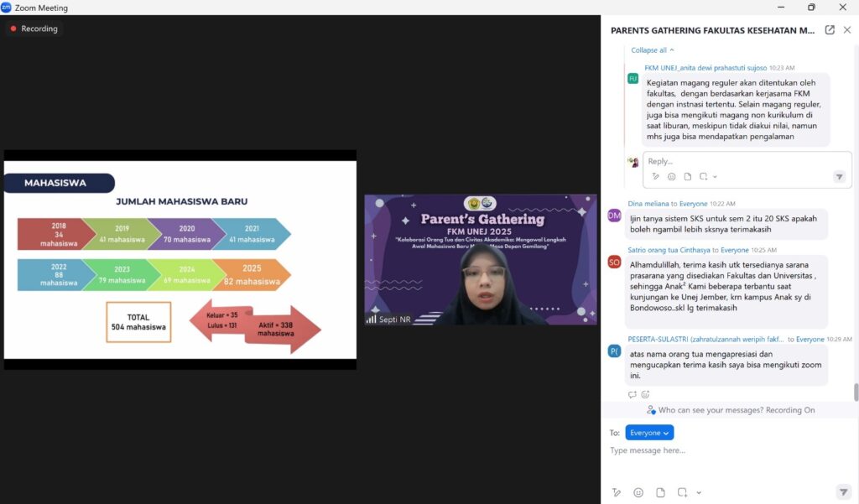Reply in thread to PESERTA-SULASTRI's message
This screenshot has height=504, width=859.
tap(632, 394)
